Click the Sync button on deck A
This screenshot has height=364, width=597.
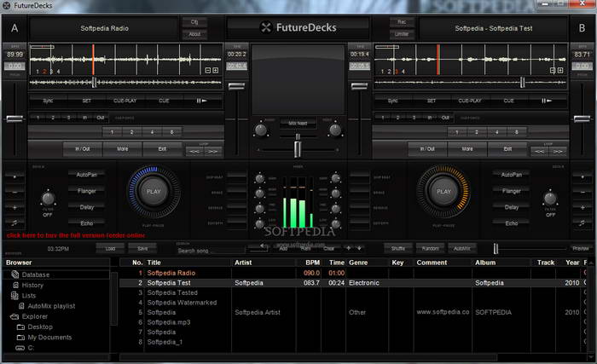48,101
